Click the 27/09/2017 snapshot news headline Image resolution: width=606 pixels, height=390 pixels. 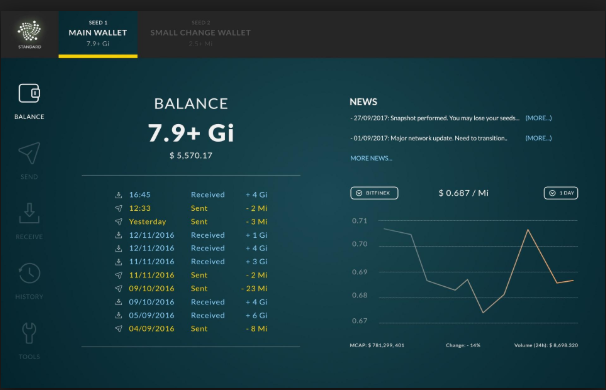point(435,118)
